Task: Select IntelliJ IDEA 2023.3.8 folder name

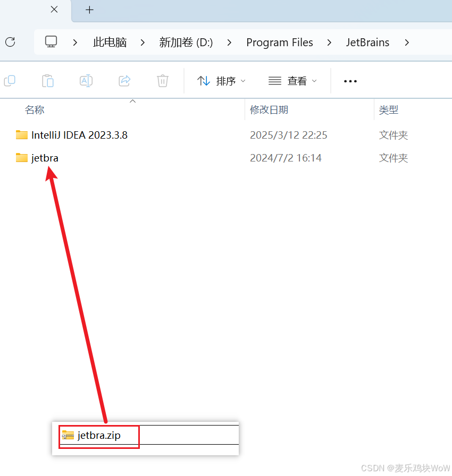Action: [x=79, y=135]
